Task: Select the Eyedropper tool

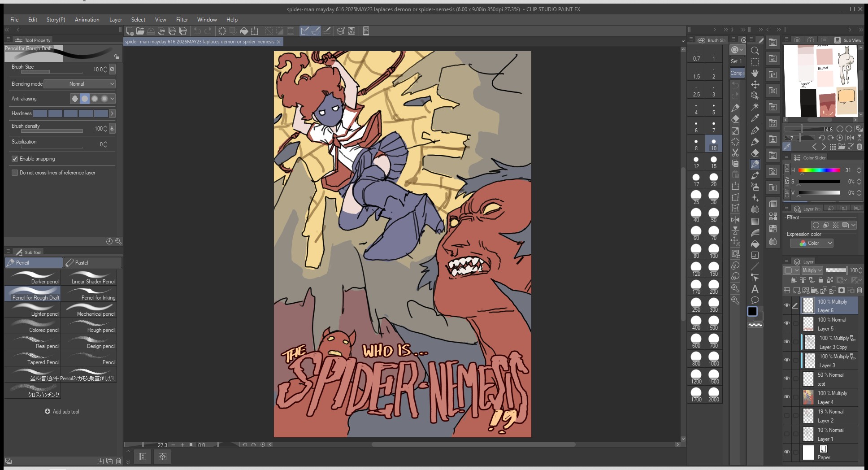Action: (x=755, y=118)
